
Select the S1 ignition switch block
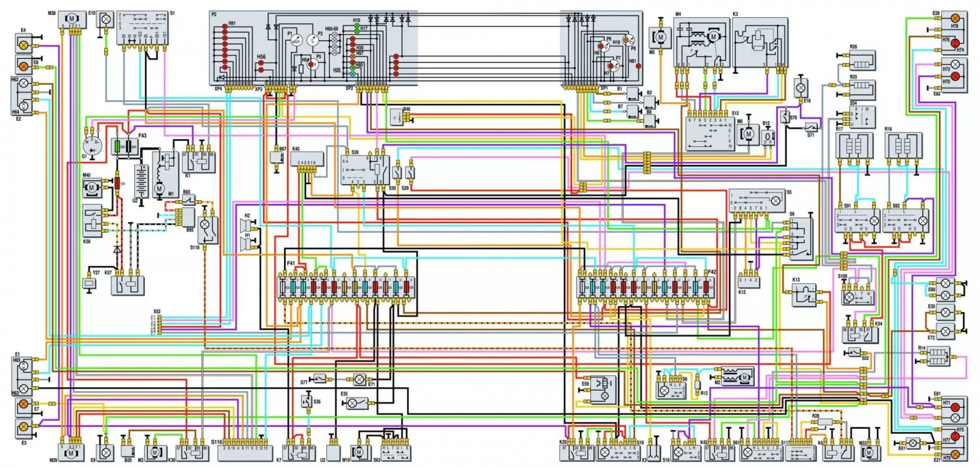coord(145,28)
